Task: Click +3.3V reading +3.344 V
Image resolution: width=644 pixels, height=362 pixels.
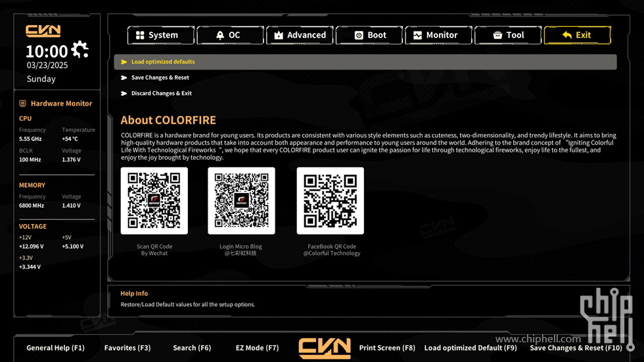Action: click(30, 267)
